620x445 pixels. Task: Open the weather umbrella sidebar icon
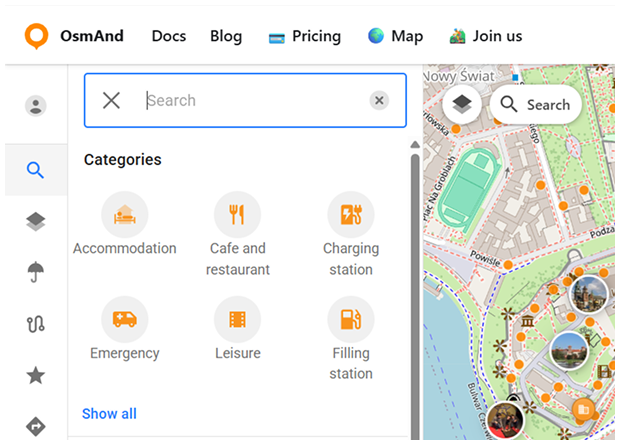pyautogui.click(x=36, y=271)
